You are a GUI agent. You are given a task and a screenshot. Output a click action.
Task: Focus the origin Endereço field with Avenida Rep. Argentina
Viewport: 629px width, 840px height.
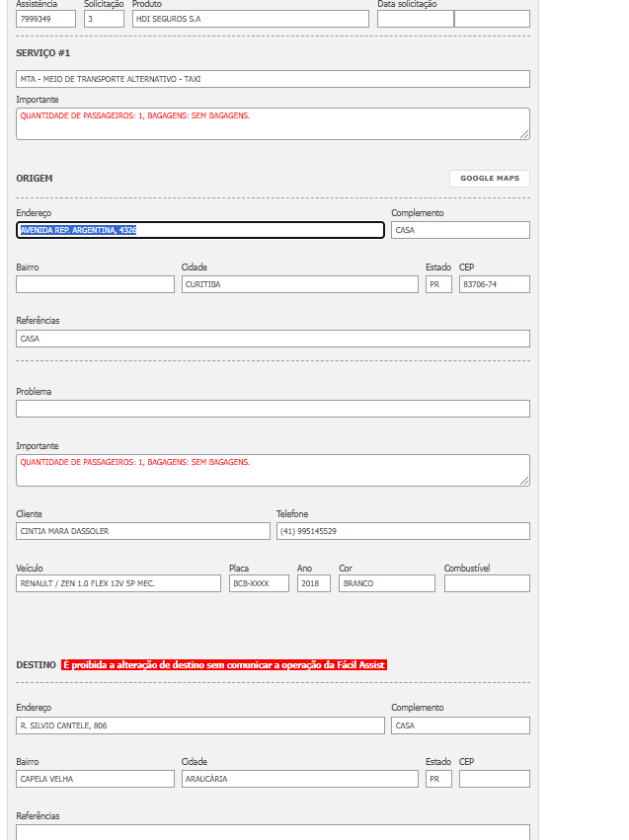pyautogui.click(x=200, y=230)
